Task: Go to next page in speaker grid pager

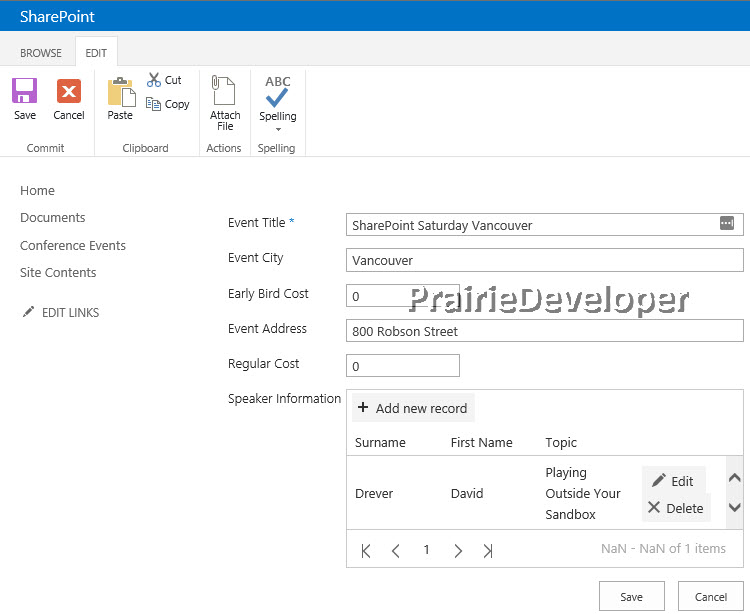Action: [458, 550]
